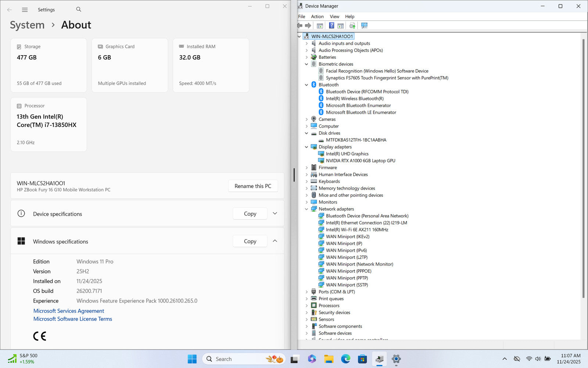The height and width of the screenshot is (368, 588).
Task: Collapse the Windows specifications section
Action: click(x=275, y=241)
